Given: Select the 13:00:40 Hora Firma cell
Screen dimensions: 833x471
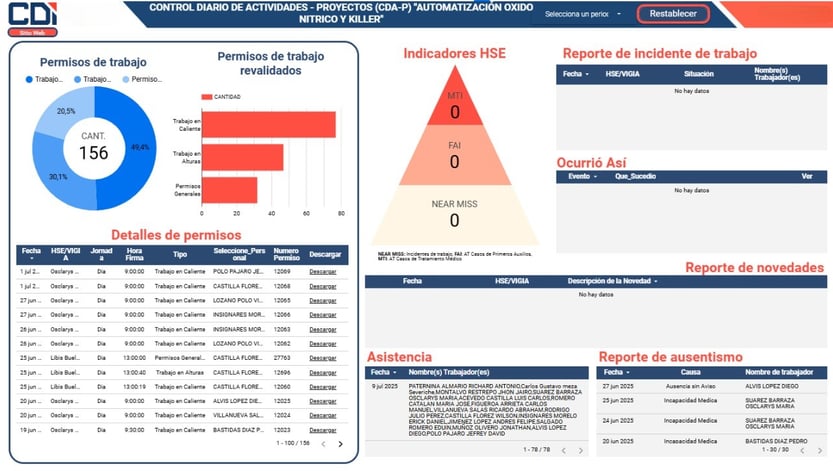Looking at the screenshot, I should (x=134, y=372).
